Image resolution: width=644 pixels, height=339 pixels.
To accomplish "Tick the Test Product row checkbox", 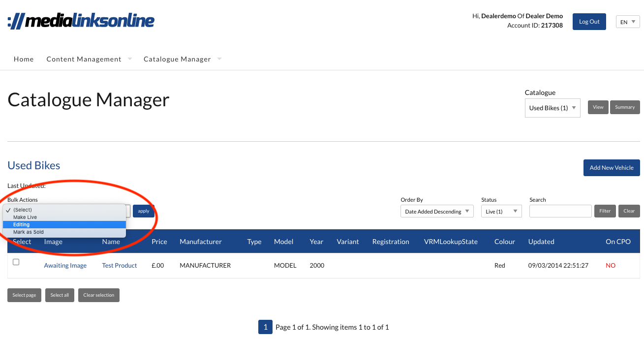I will [16, 262].
